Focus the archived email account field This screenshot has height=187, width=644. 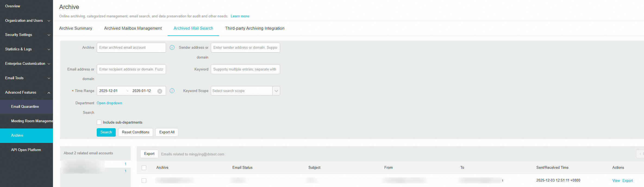[131, 48]
